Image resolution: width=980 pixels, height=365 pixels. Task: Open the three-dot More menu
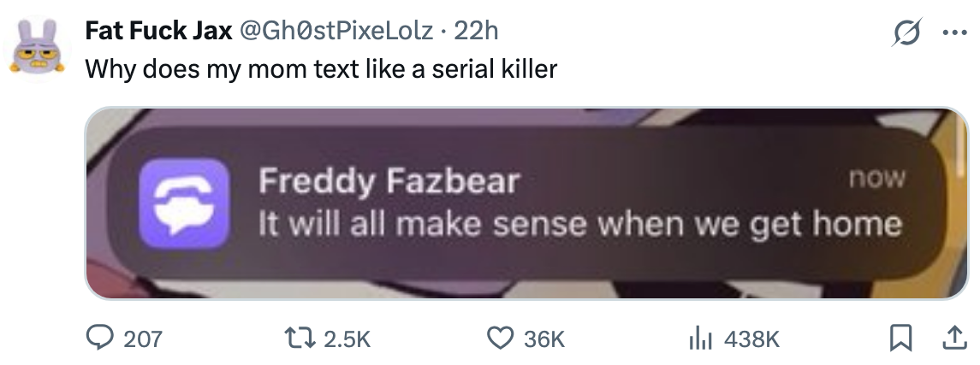pyautogui.click(x=951, y=34)
